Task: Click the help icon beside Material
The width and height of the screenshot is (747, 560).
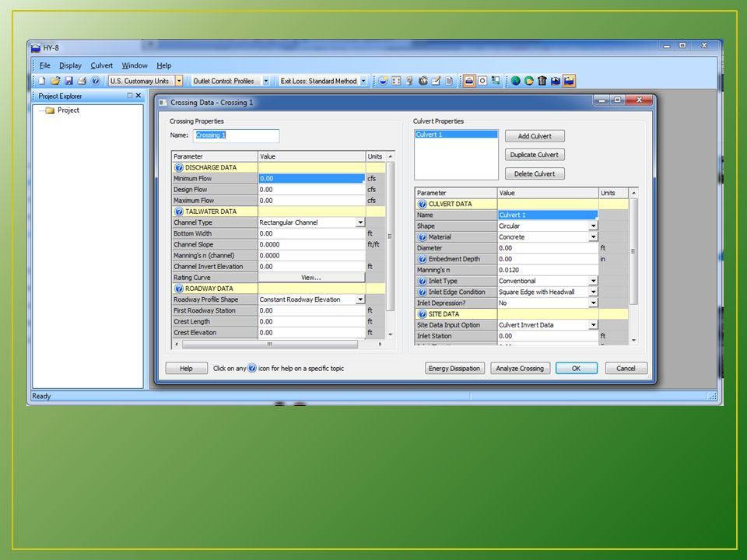Action: point(422,237)
